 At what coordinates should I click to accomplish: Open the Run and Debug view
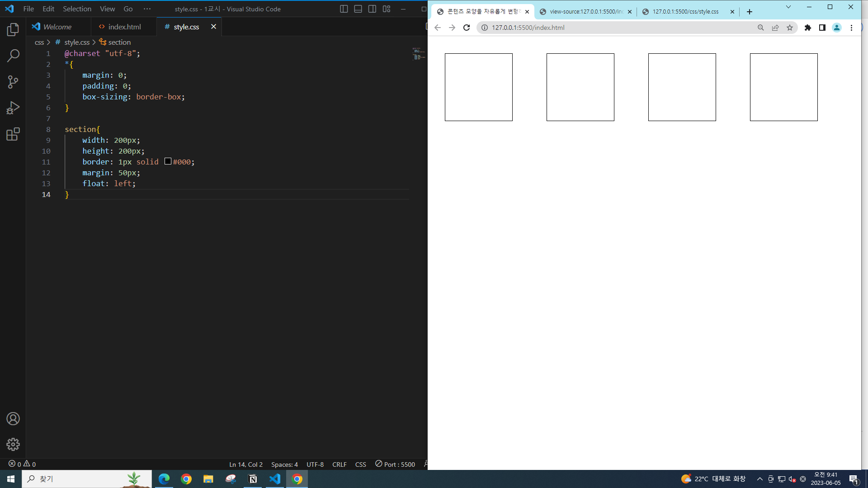click(x=13, y=108)
